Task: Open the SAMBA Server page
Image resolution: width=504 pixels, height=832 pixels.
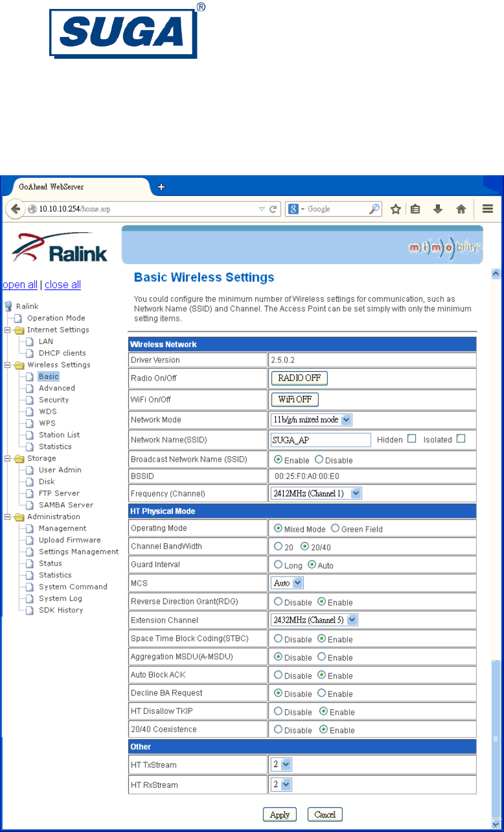Action: [66, 505]
